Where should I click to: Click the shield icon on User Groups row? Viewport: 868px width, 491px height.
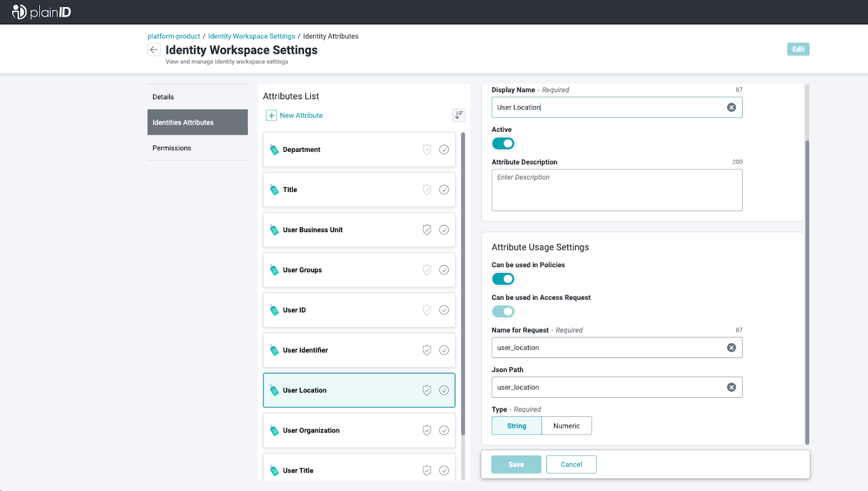coord(427,270)
